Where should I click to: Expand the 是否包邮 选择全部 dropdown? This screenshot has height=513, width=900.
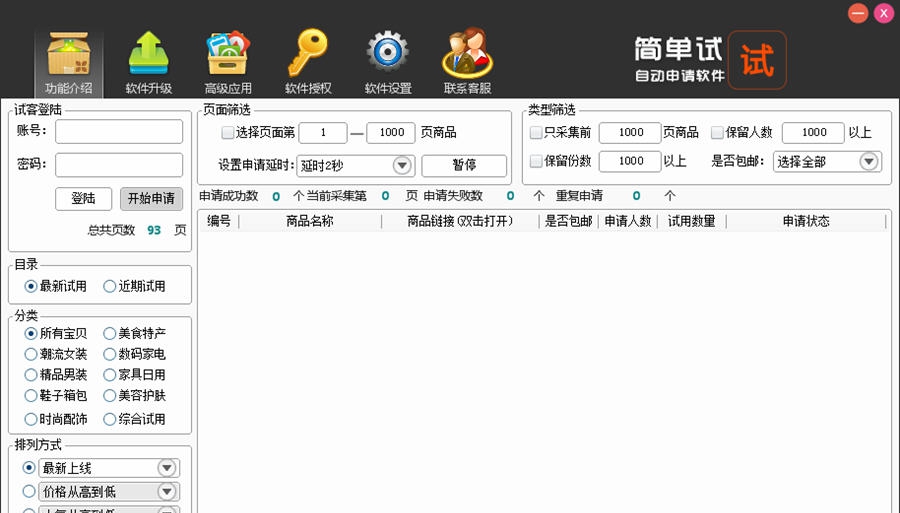pyautogui.click(x=869, y=161)
